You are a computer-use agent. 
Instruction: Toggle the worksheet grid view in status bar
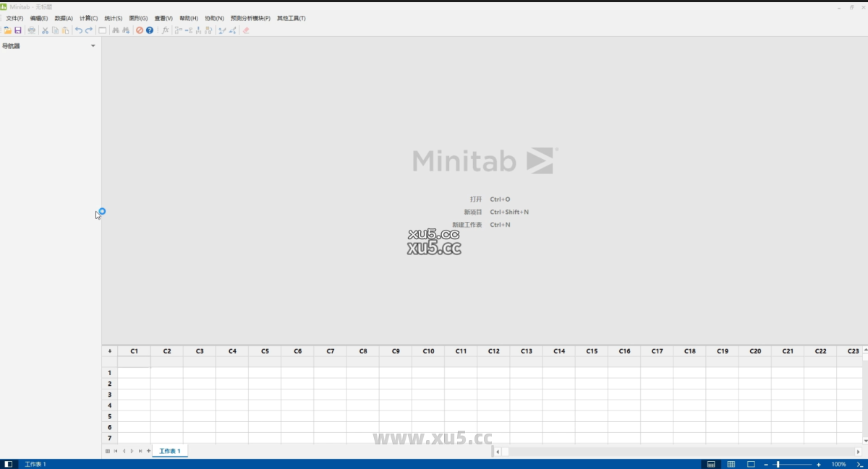(x=731, y=464)
